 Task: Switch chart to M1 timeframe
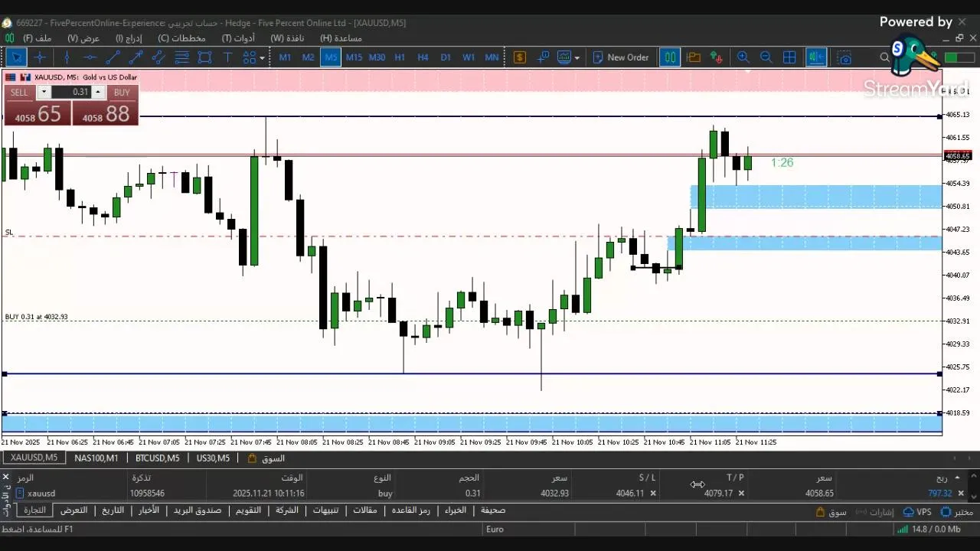(285, 57)
